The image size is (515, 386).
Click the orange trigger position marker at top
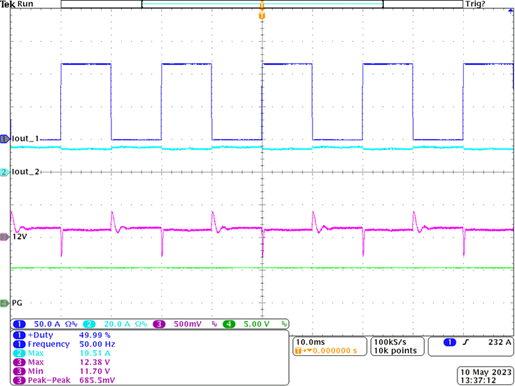[262, 16]
